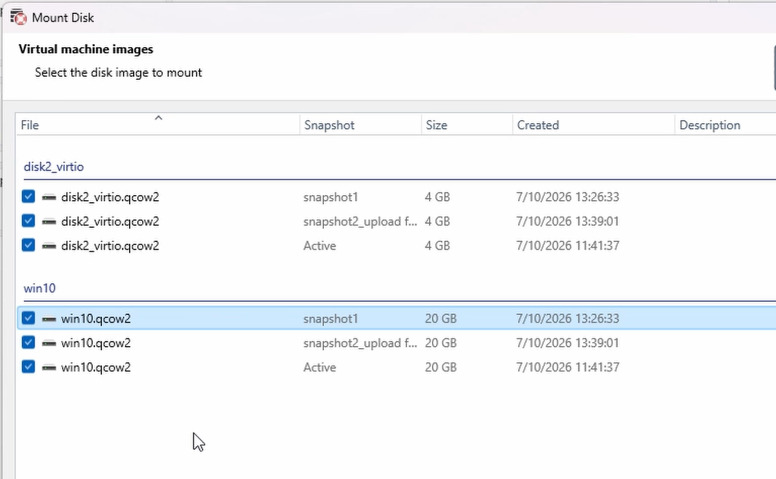Select disk2_virtio.qcow2 file name created 13:39:01
This screenshot has width=776, height=479.
(110, 221)
